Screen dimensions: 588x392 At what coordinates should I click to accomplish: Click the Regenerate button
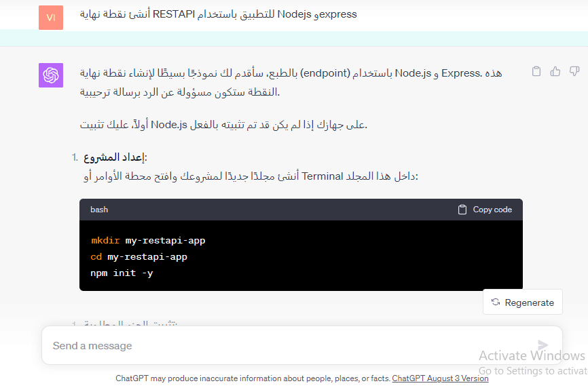[x=523, y=302]
